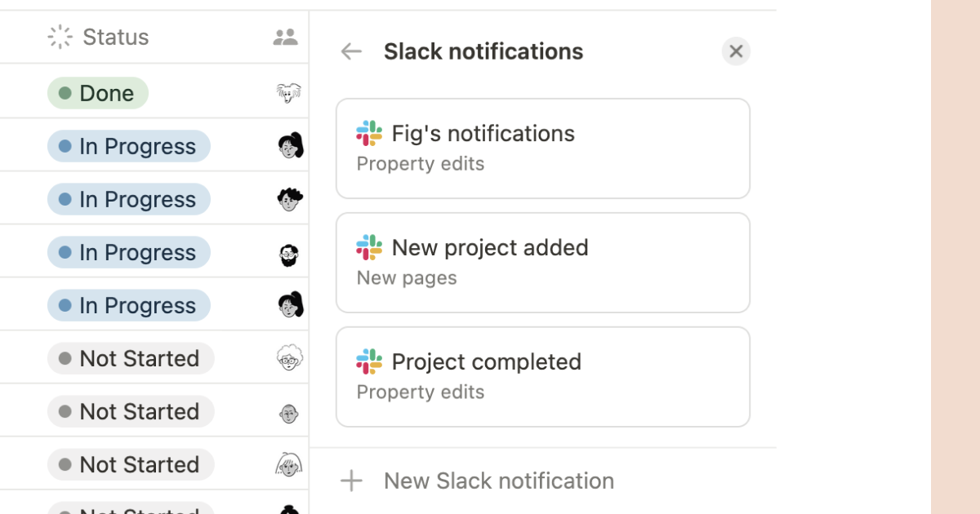This screenshot has height=514, width=980.
Task: Open the Status column header dropdown
Action: (x=114, y=37)
